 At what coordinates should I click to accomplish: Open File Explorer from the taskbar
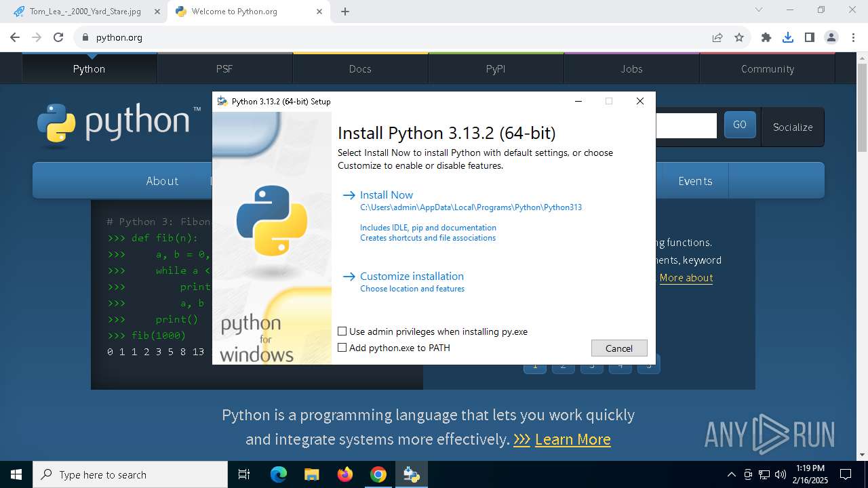(312, 474)
